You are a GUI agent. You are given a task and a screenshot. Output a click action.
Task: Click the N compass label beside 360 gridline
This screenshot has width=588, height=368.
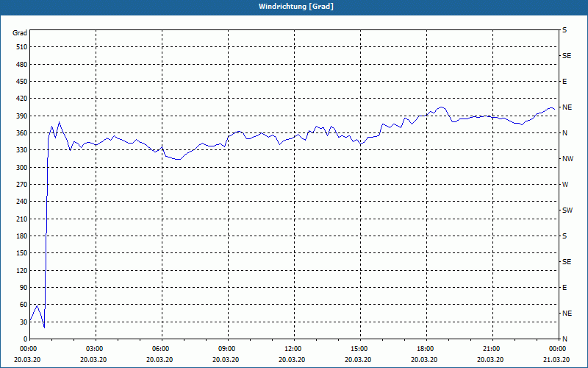tap(565, 133)
